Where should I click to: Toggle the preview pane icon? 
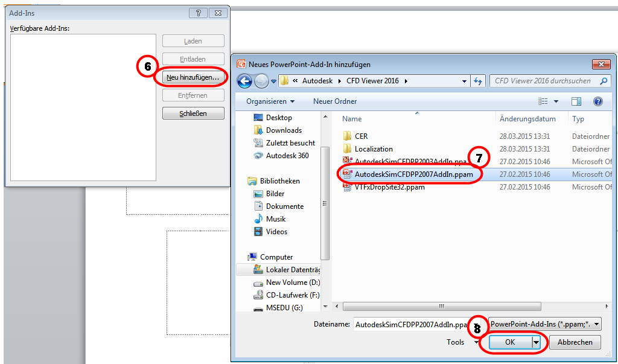576,101
